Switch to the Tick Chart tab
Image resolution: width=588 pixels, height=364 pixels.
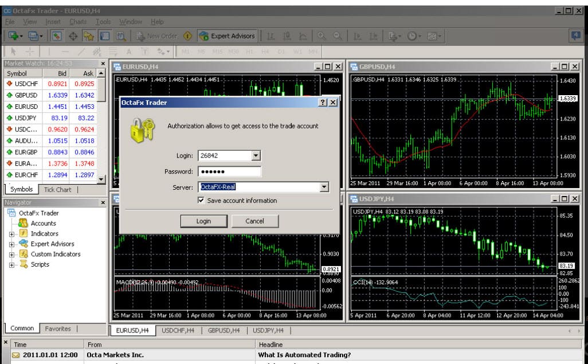coord(57,190)
